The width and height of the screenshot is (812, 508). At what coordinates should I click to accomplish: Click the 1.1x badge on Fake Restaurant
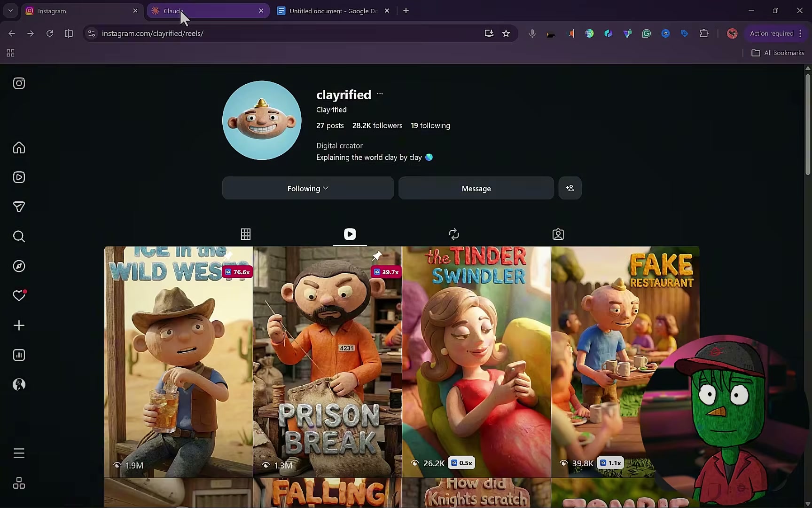pyautogui.click(x=610, y=463)
